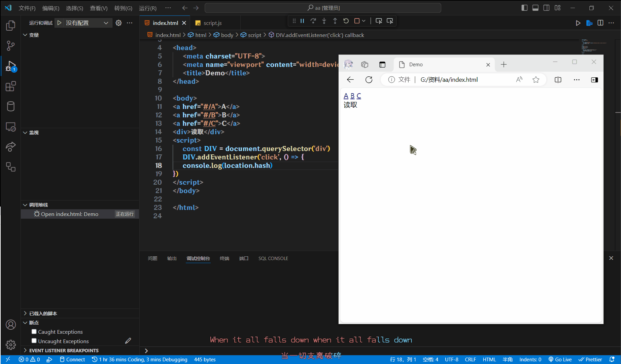Select Open index.html: Demo call stack session
Screen dimensions: 621x364
click(x=80, y=214)
